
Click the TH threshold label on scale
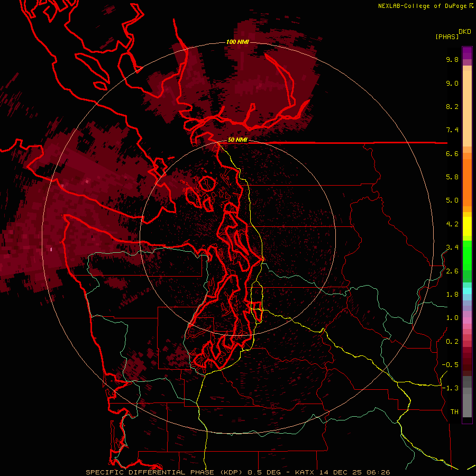click(454, 412)
